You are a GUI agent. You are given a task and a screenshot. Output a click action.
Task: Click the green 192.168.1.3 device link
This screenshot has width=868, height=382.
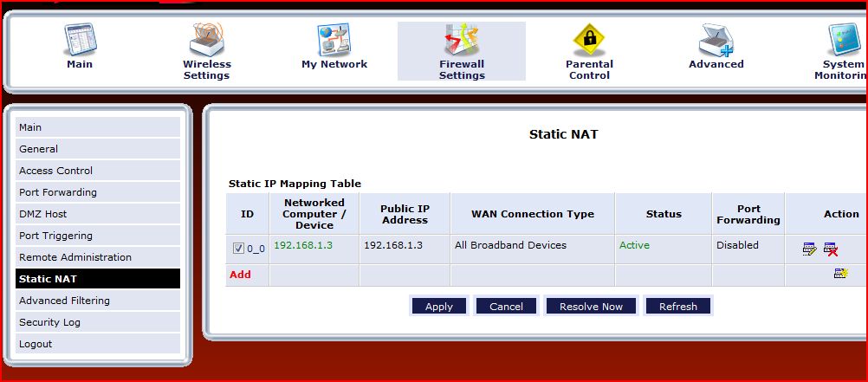coord(303,245)
